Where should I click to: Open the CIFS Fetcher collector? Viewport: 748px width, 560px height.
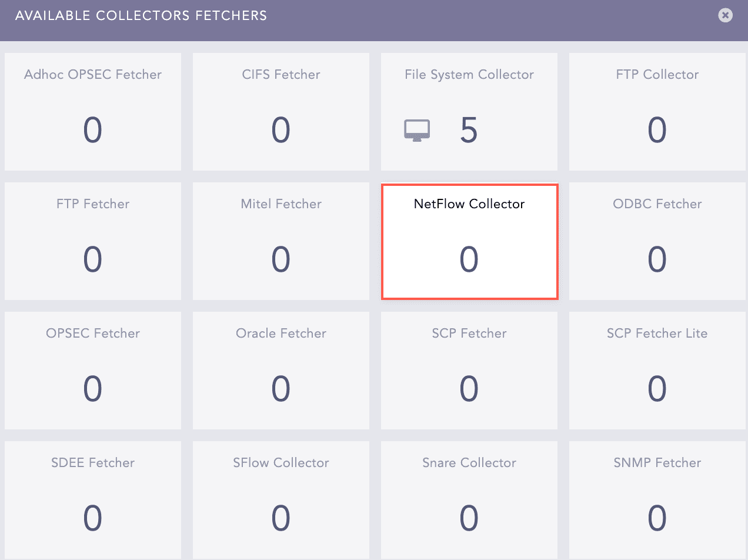tap(280, 112)
